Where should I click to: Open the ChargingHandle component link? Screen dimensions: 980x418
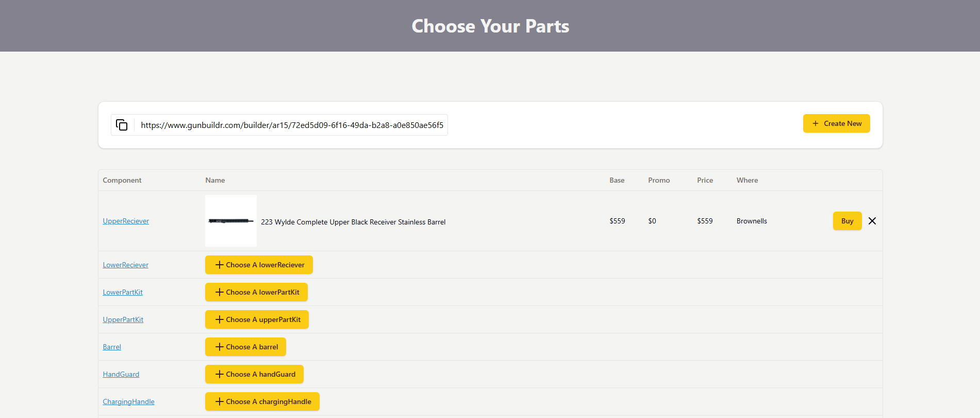[128, 401]
